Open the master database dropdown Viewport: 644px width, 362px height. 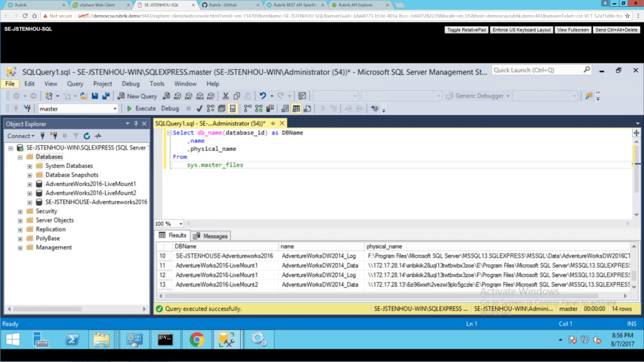[x=114, y=109]
